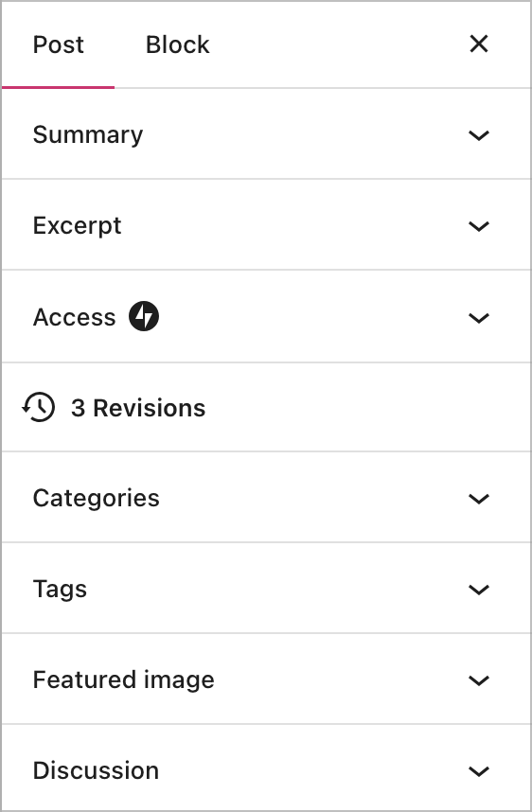The height and width of the screenshot is (812, 532).
Task: Click the revisions history clock icon
Action: point(38,407)
